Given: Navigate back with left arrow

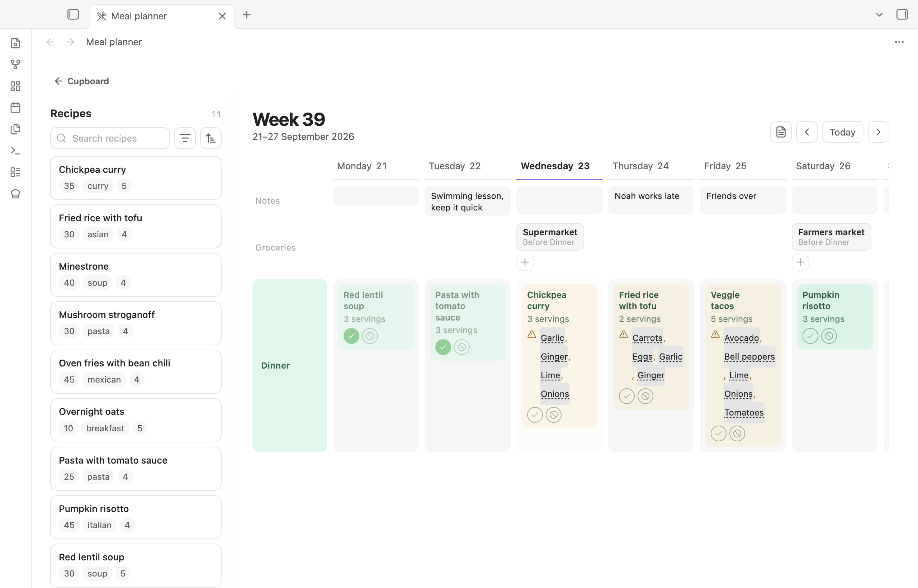Looking at the screenshot, I should click(x=50, y=42).
